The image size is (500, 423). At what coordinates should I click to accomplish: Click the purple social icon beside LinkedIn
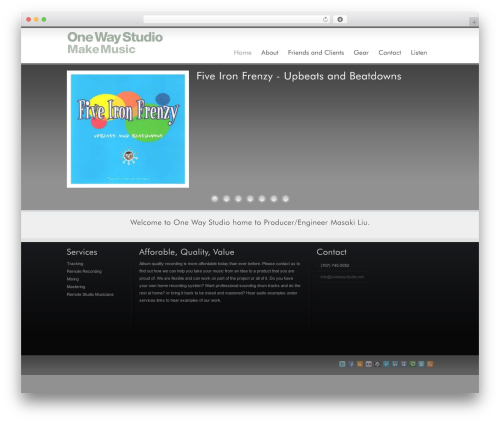click(x=404, y=364)
